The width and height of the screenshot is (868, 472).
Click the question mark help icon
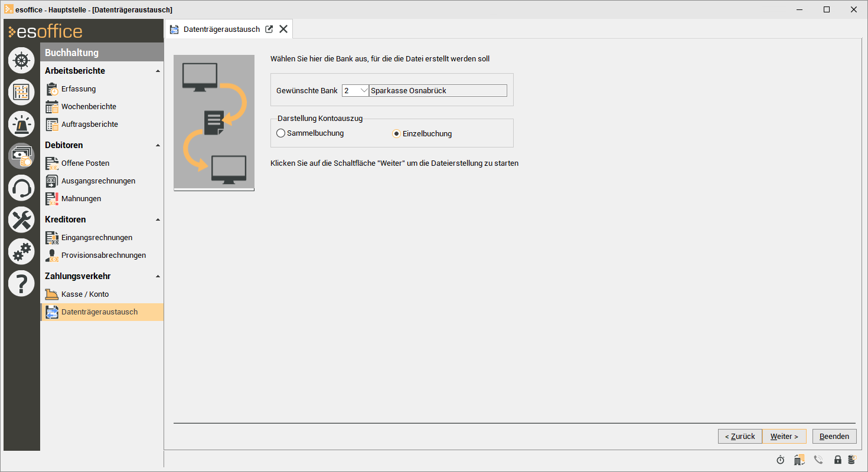(21, 284)
